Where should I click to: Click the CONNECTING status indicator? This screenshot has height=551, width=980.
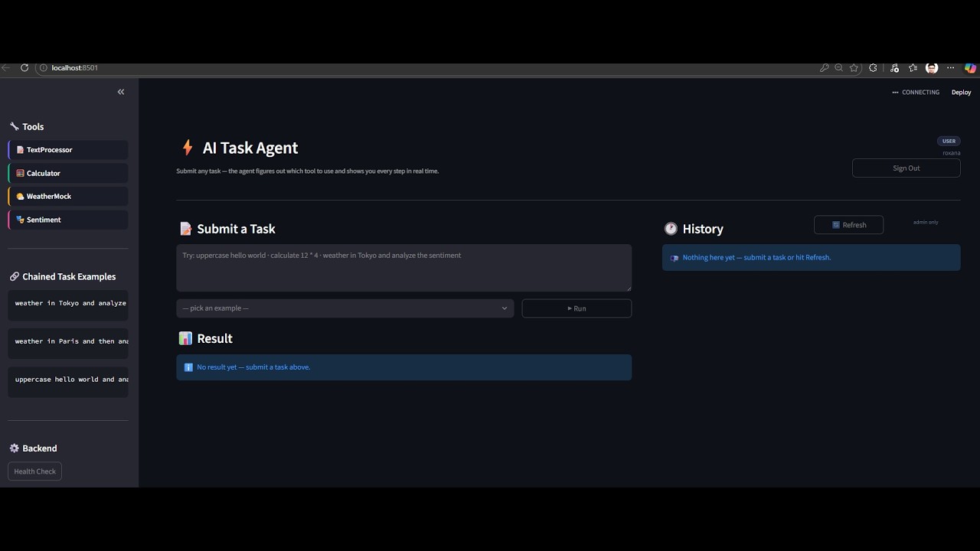point(916,93)
